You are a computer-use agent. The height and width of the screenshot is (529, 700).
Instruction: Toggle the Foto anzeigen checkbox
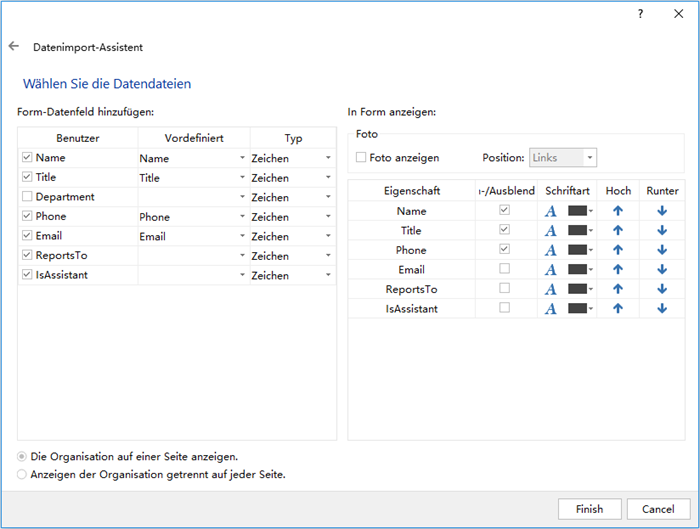point(361,158)
